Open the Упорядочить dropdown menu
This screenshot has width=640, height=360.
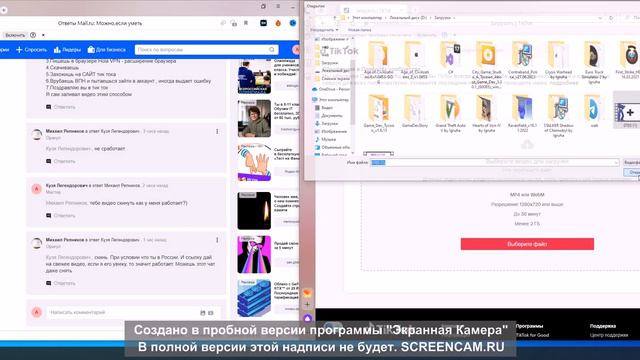click(x=324, y=30)
